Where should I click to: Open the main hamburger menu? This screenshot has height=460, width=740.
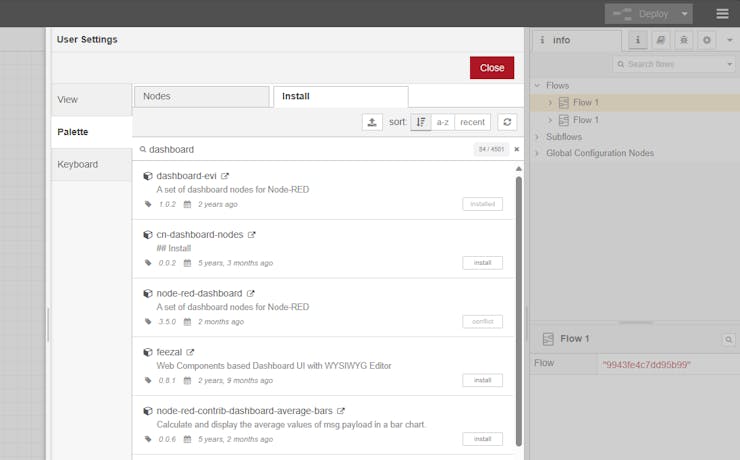[x=722, y=14]
